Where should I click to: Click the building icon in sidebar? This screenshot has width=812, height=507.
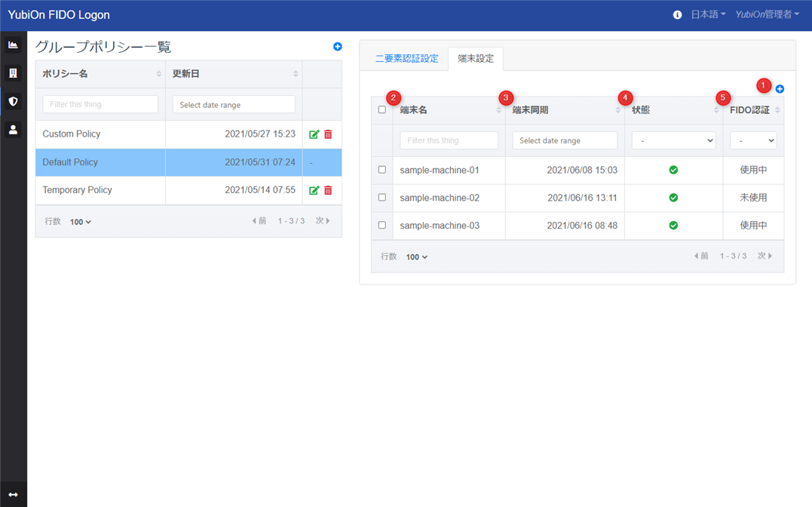pyautogui.click(x=13, y=73)
